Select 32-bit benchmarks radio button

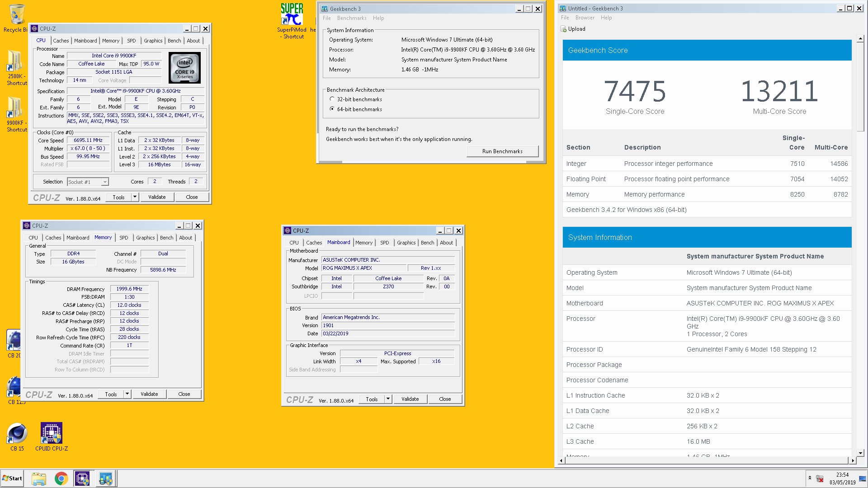click(332, 99)
